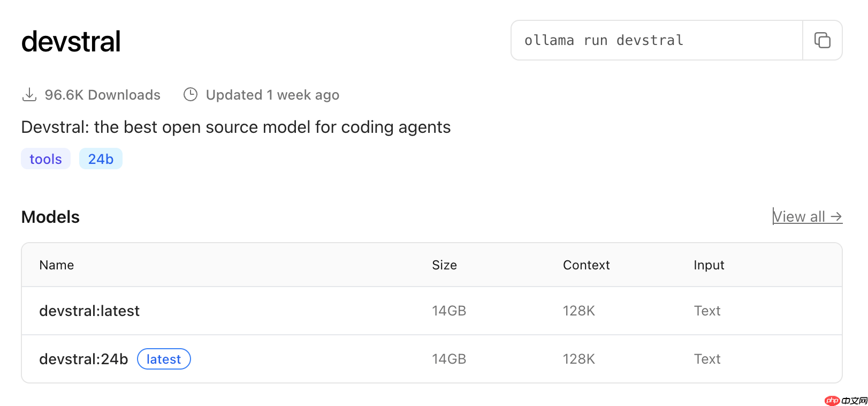868x406 pixels.
Task: Click the 96.6K Downloads text
Action: coord(102,95)
